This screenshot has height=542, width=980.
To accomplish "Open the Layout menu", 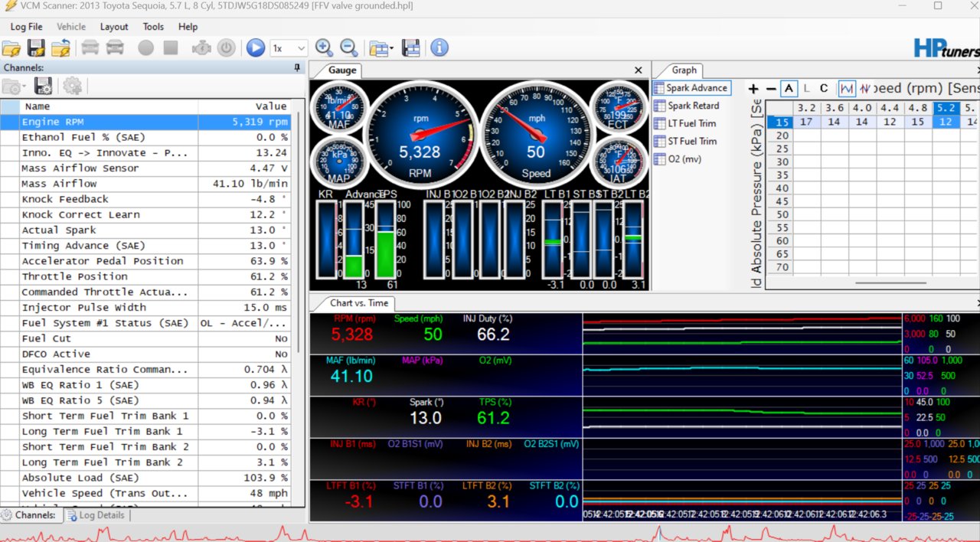I will [x=114, y=26].
